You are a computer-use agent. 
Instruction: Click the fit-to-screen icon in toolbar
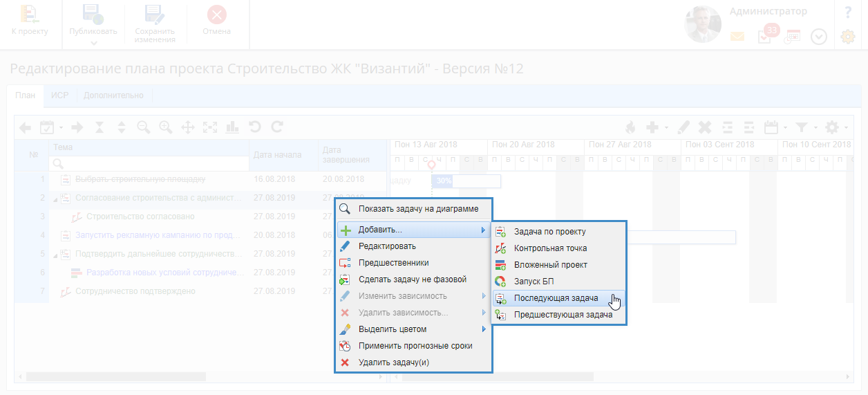coord(210,127)
